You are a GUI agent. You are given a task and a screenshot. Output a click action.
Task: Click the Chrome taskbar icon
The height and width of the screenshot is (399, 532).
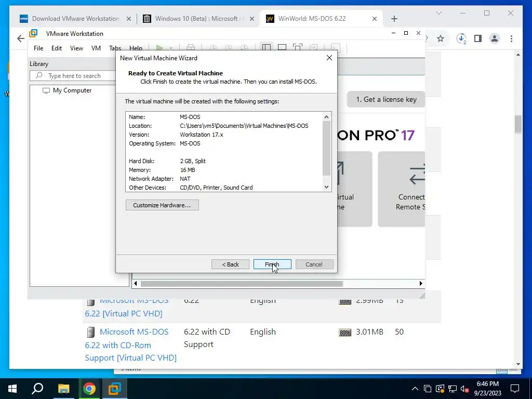click(x=89, y=389)
